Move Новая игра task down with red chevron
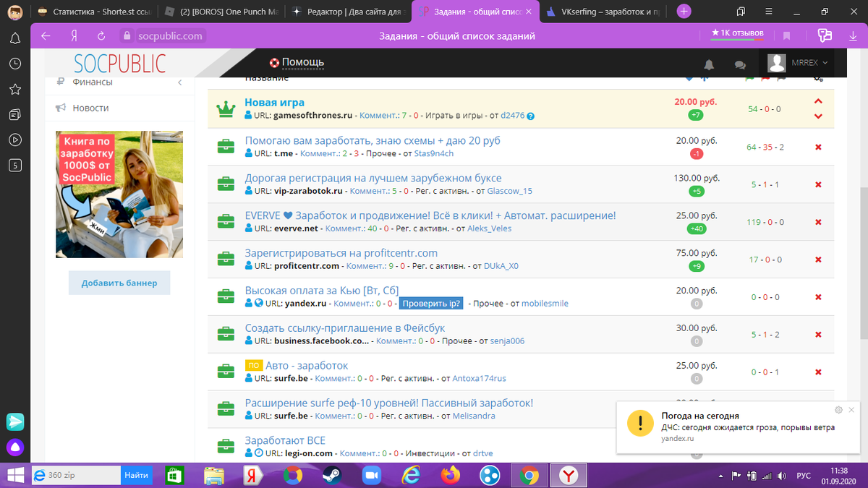 818,116
